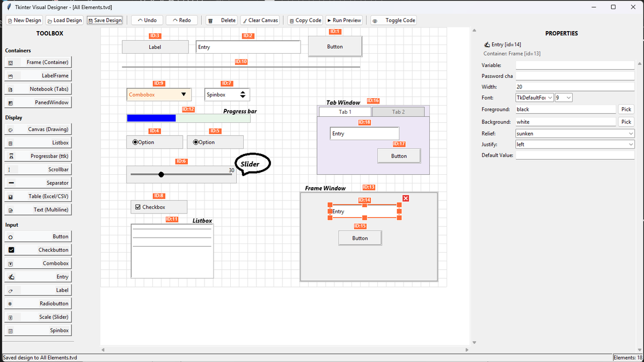Click the Width field showing 20
Viewport: 644px width, 362px height.
pos(575,86)
